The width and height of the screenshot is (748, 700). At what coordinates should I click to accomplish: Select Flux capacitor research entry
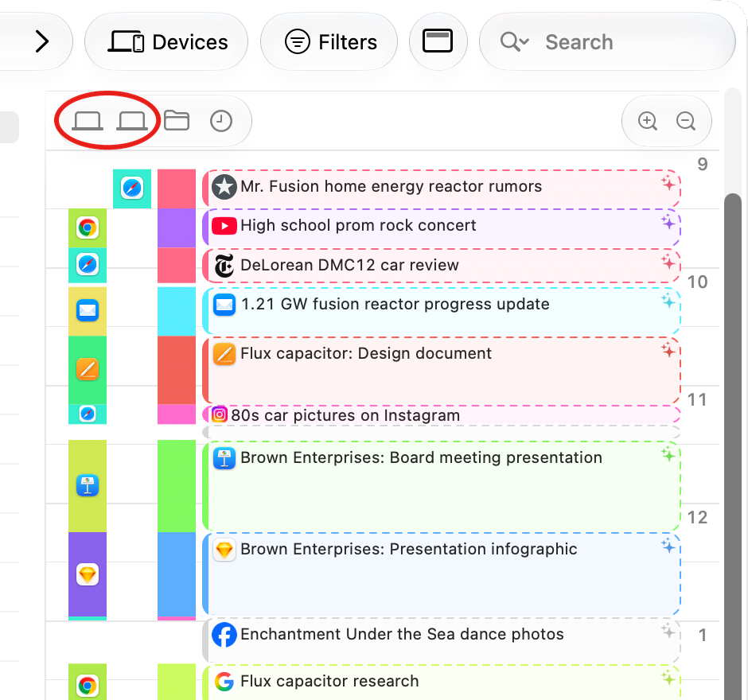(x=442, y=682)
